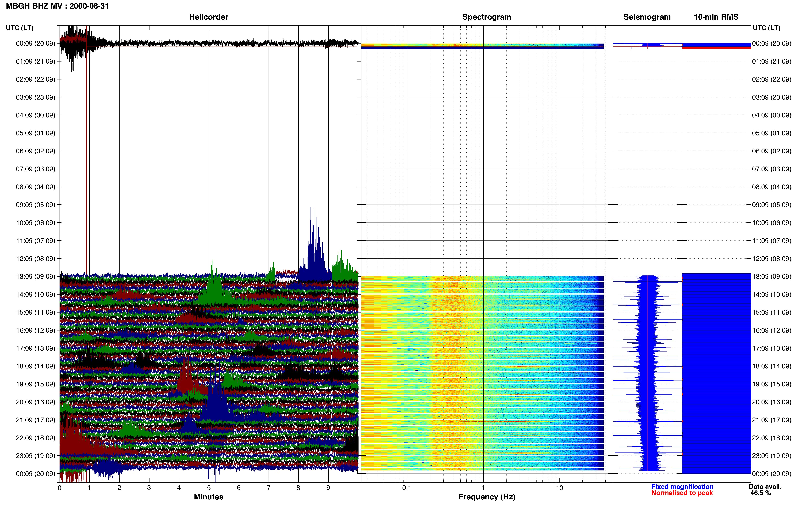Click the left '01:09 (21:09)' time label
812x508 pixels.
tap(36, 61)
